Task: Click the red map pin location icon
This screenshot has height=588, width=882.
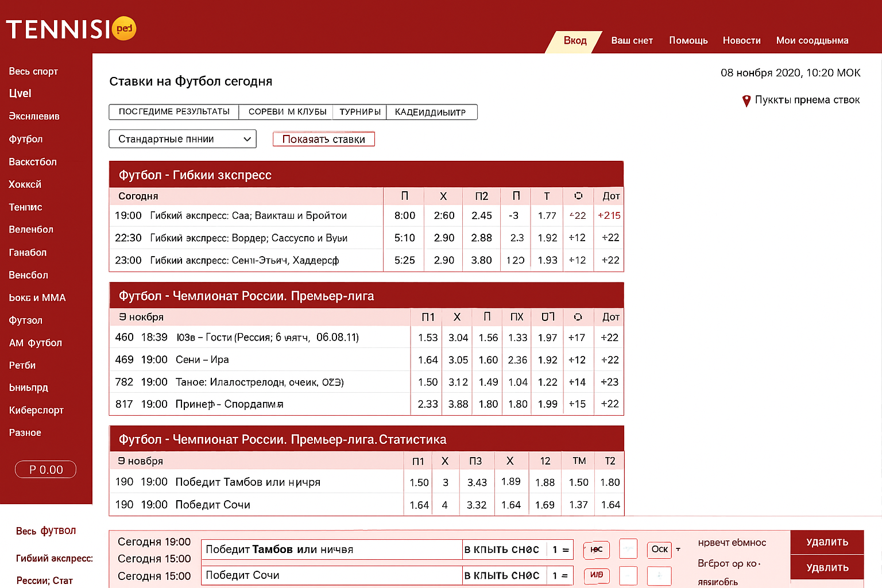Action: [x=746, y=101]
